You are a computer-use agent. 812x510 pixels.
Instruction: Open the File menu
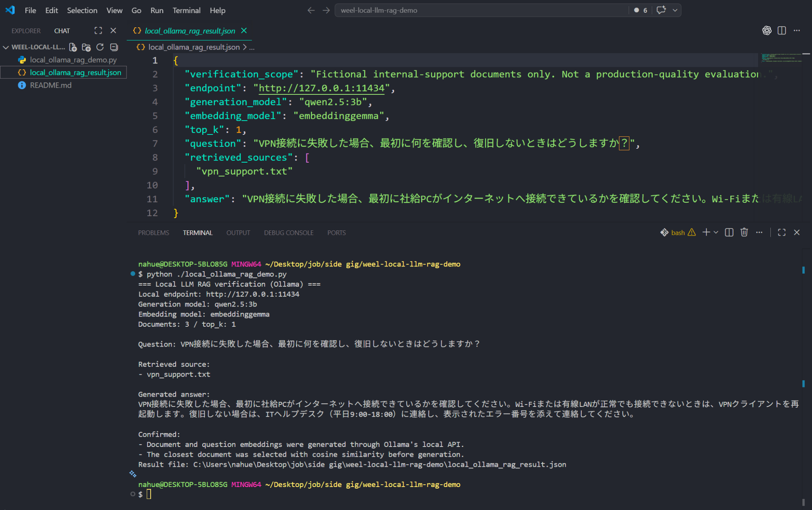30,10
